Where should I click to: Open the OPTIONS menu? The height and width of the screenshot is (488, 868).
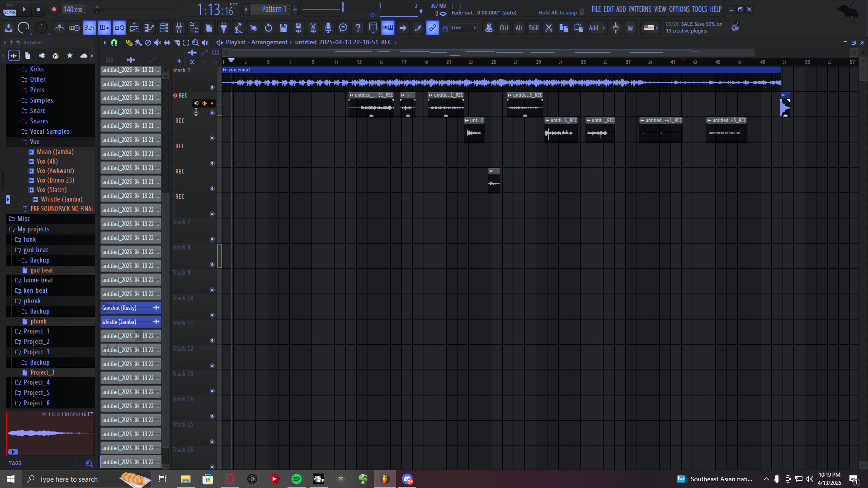pyautogui.click(x=679, y=9)
